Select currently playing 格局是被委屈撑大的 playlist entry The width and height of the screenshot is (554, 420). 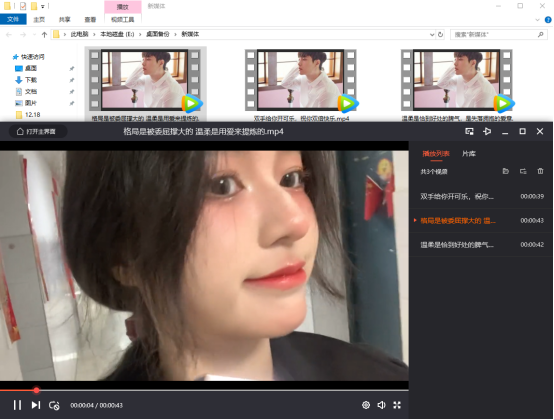pyautogui.click(x=481, y=221)
